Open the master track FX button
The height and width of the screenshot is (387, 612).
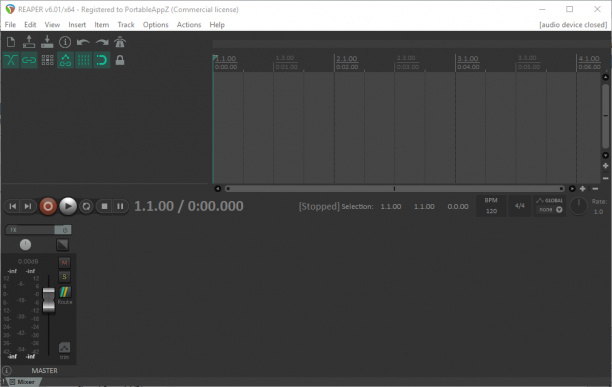click(30, 230)
